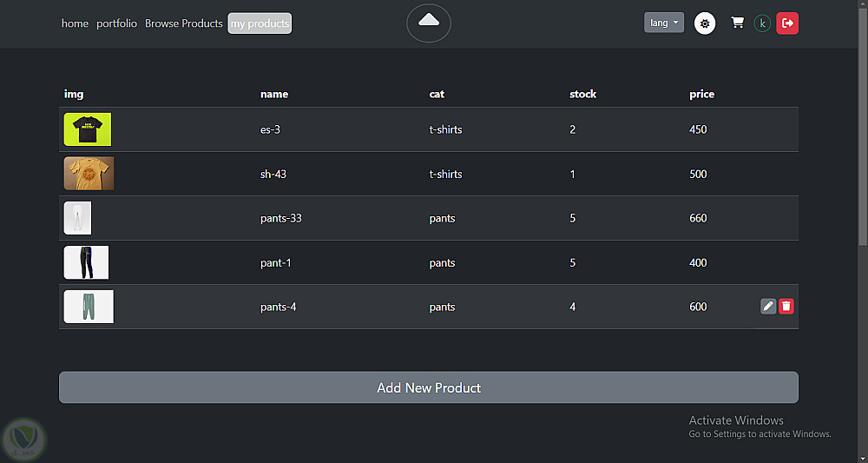Click the pants-4 green pants thumbnail
This screenshot has width=868, height=463.
click(89, 307)
